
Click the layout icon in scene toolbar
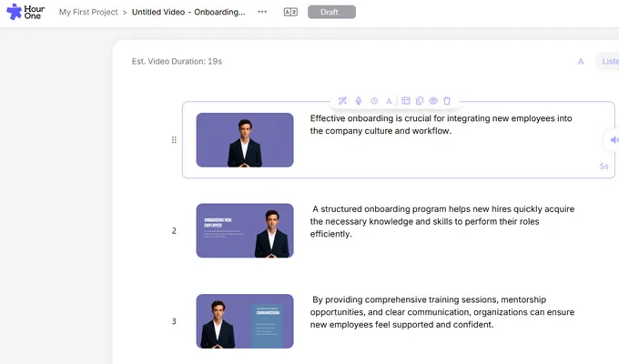pyautogui.click(x=406, y=101)
